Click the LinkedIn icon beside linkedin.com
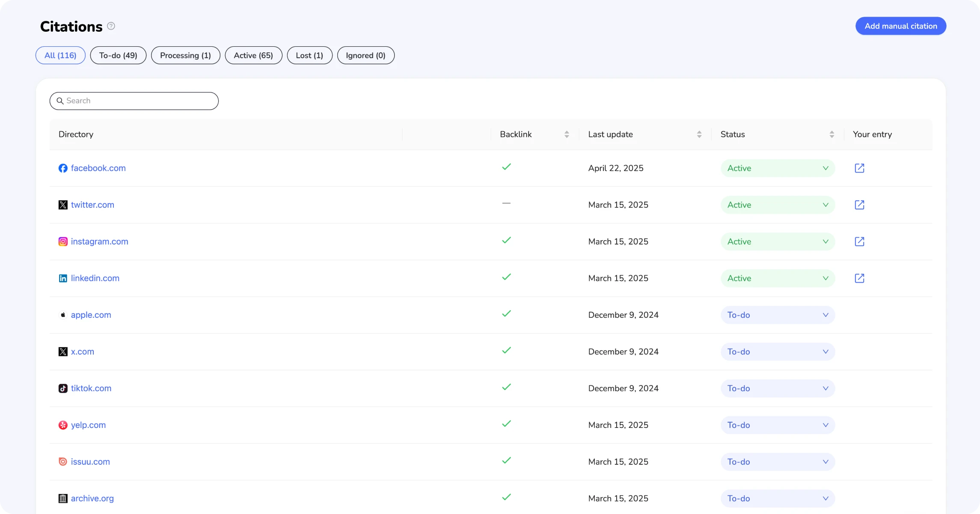Viewport: 980px width, 514px height. 63,278
